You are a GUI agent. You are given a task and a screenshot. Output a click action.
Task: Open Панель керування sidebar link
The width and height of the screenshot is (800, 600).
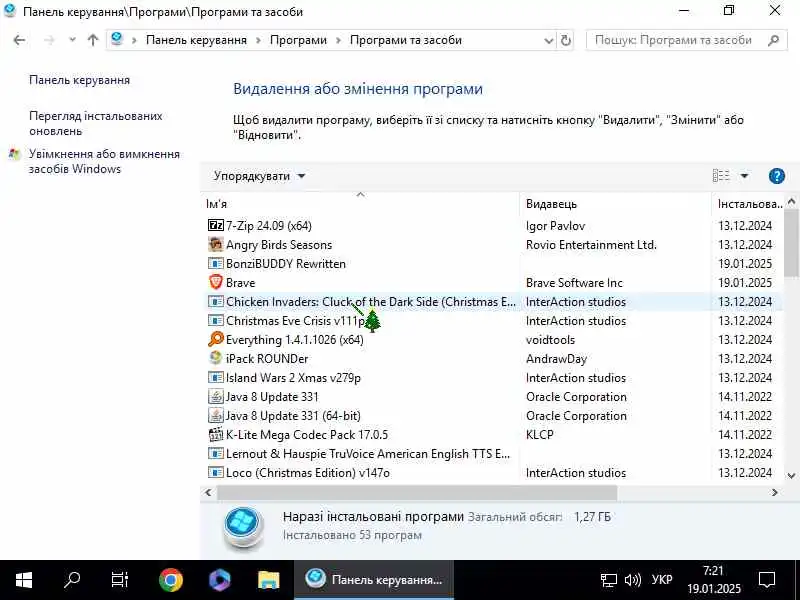(80, 80)
